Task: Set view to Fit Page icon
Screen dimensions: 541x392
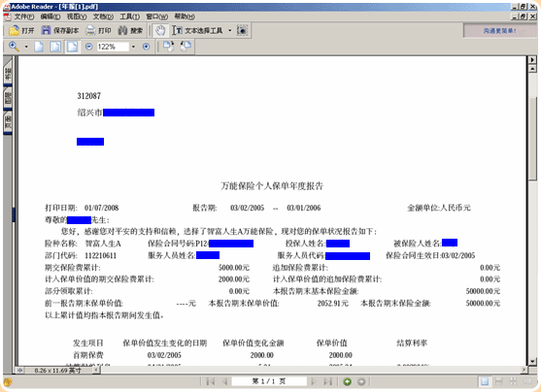Action: coord(55,47)
